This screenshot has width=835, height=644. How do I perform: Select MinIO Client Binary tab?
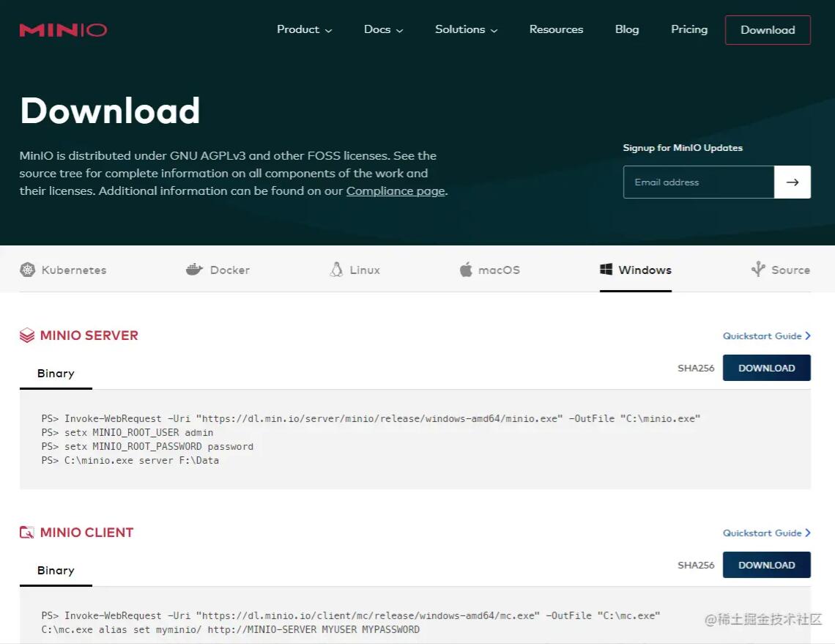[56, 571]
